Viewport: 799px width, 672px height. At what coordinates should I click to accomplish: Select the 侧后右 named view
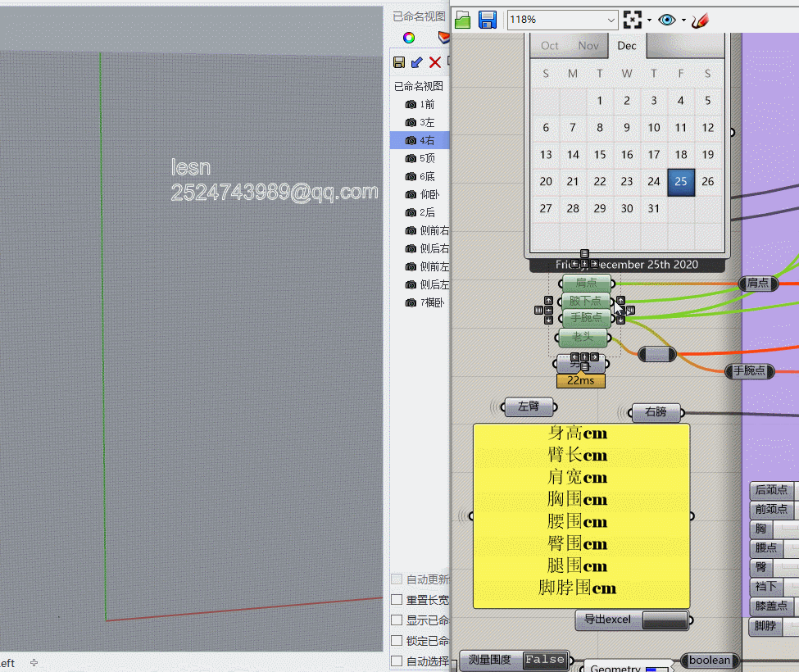pyautogui.click(x=420, y=248)
